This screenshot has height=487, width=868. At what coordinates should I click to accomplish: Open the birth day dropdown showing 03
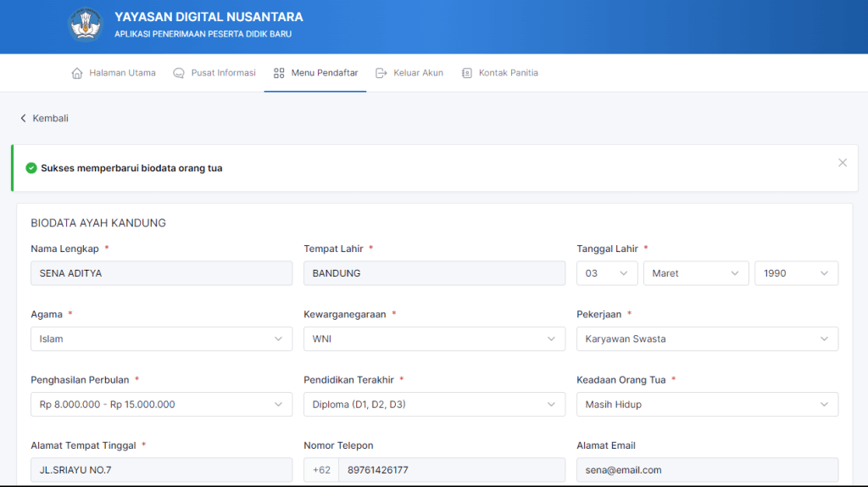(x=607, y=273)
